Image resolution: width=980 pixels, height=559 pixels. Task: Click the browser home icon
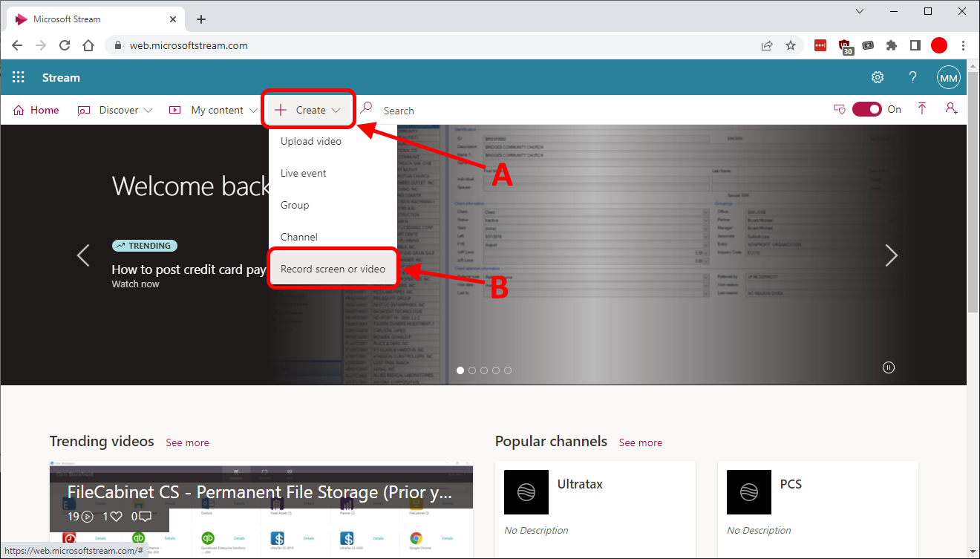pyautogui.click(x=88, y=45)
